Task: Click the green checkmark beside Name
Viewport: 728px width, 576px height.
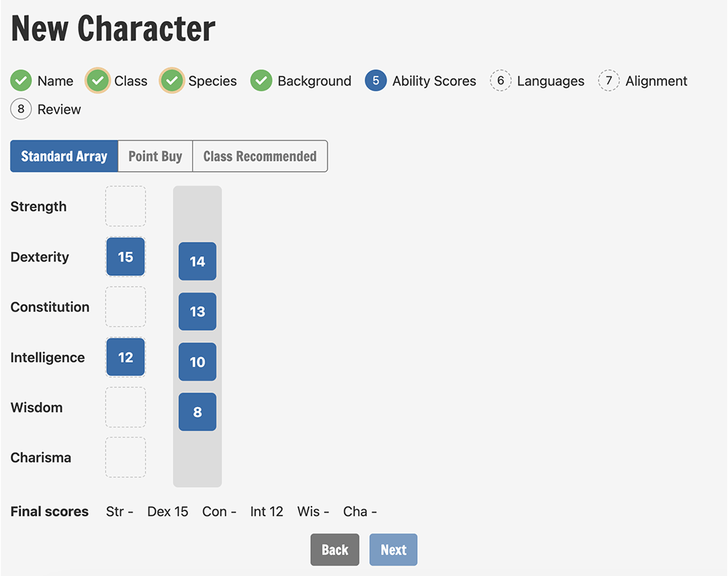Action: point(21,81)
